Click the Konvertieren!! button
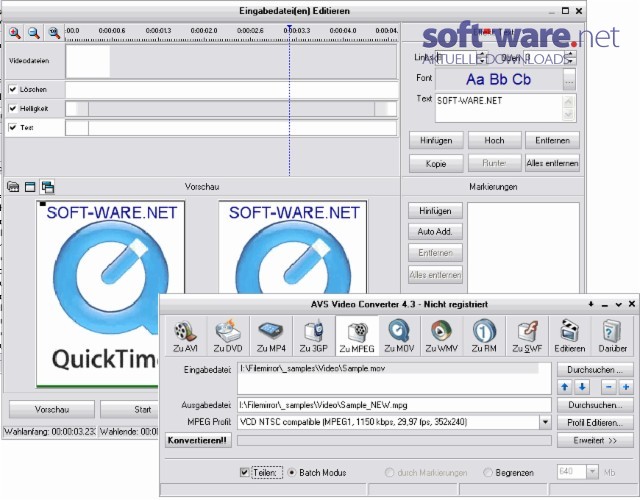This screenshot has height=500, width=640. tap(198, 440)
